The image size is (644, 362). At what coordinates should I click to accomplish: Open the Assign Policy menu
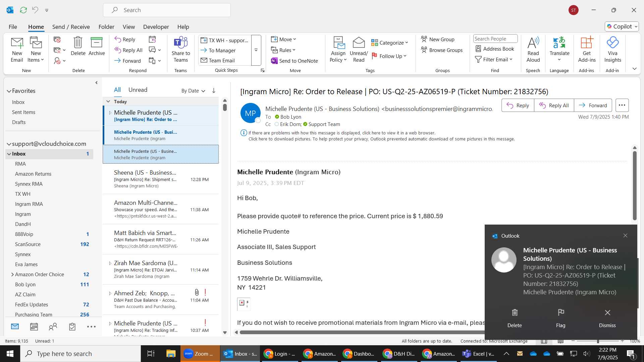click(x=338, y=50)
